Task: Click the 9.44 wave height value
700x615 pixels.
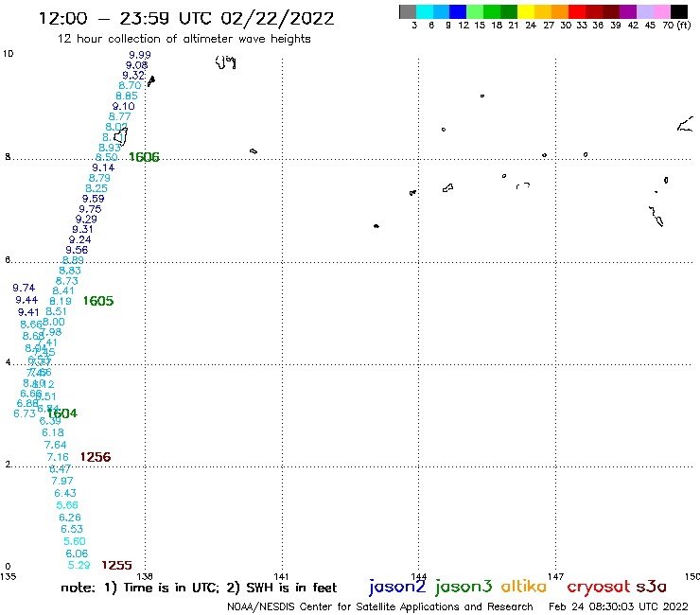Action: 26,300
